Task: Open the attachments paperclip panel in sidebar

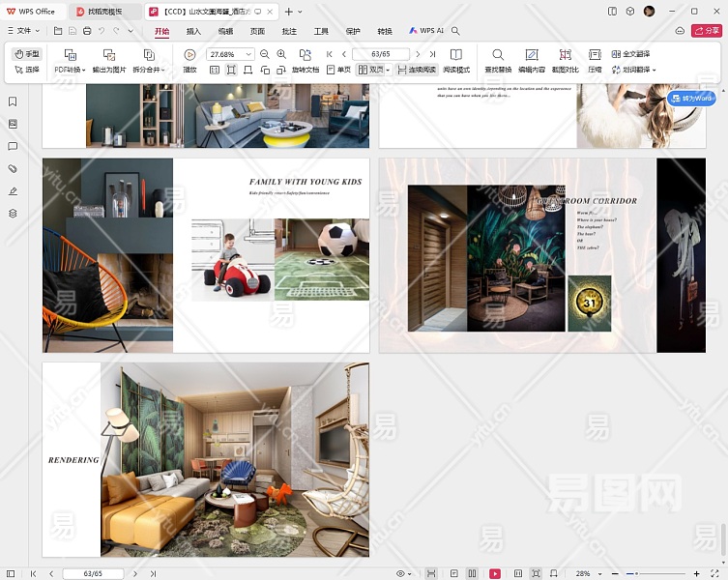Action: 13,168
